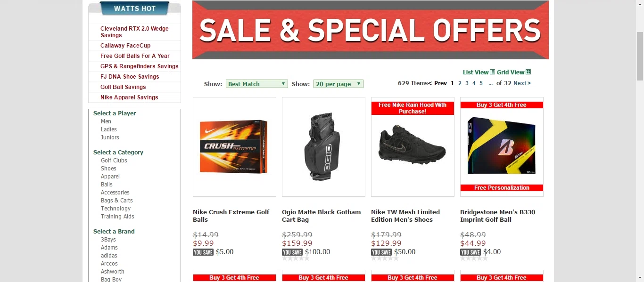Screen dimensions: 644x282
Task: Open the 20 per page dropdown
Action: pyautogui.click(x=338, y=84)
